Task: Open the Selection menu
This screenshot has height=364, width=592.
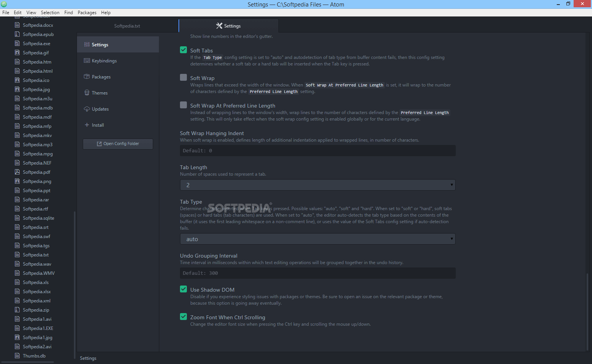Action: (x=50, y=13)
